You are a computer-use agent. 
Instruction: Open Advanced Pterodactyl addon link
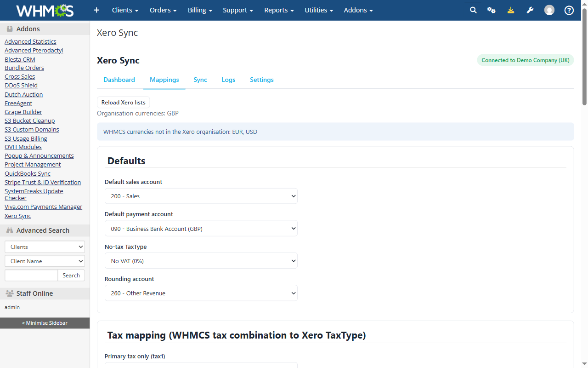pos(34,50)
